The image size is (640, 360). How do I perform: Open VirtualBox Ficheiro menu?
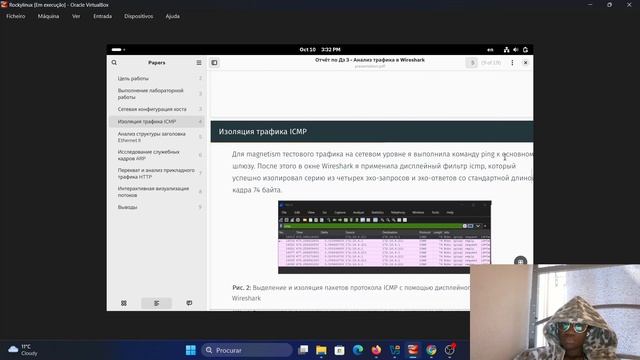click(x=16, y=16)
